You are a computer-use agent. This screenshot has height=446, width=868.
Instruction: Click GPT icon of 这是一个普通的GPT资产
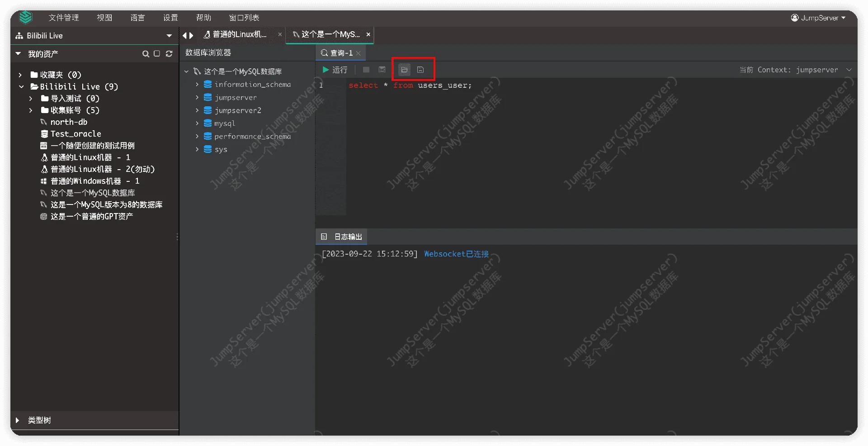[44, 216]
